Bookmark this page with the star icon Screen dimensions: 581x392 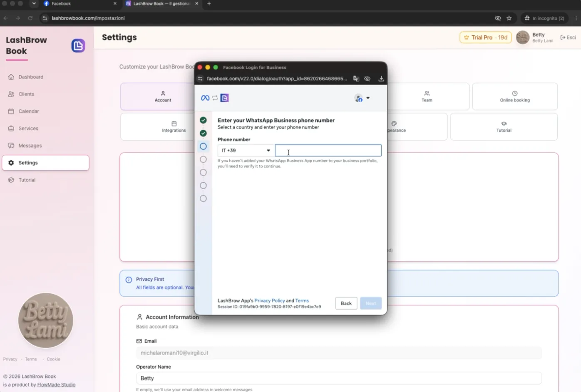tap(509, 18)
